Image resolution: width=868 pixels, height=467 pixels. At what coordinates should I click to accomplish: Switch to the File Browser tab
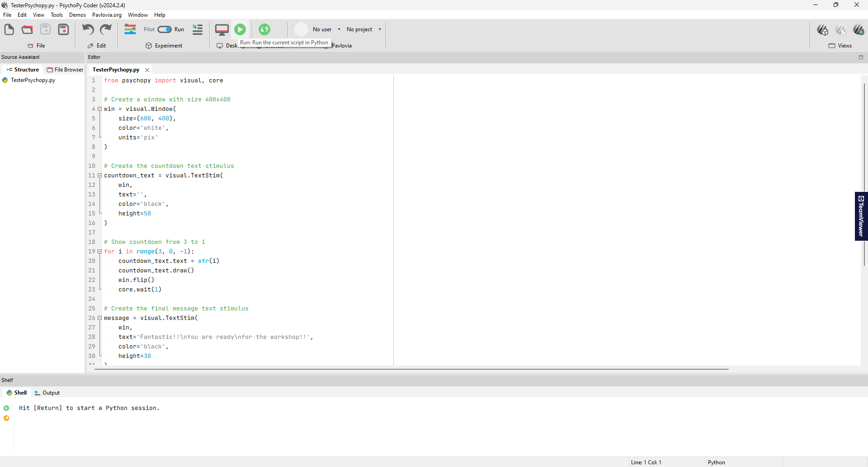pos(65,70)
